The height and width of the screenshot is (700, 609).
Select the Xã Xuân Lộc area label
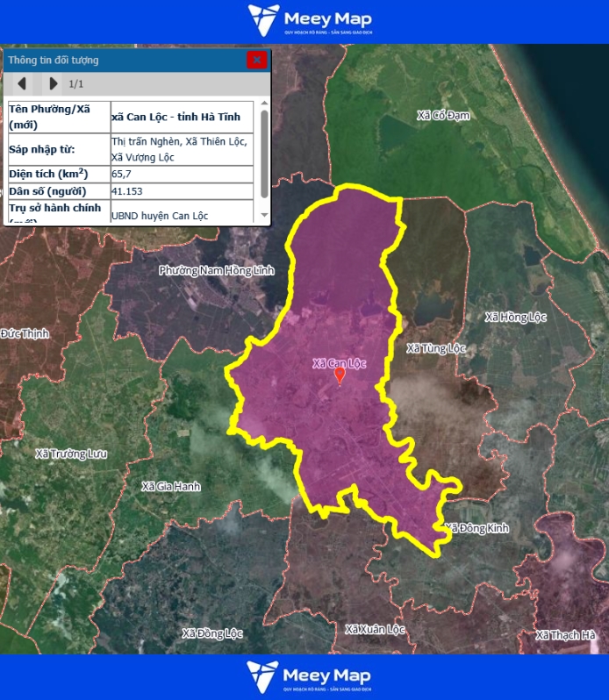375,629
